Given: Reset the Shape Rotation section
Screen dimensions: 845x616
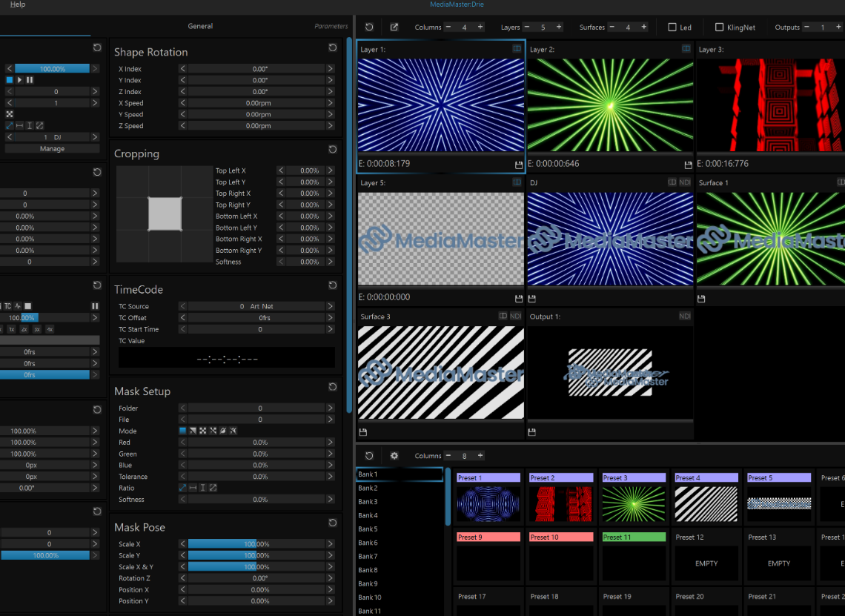Looking at the screenshot, I should click(333, 47).
